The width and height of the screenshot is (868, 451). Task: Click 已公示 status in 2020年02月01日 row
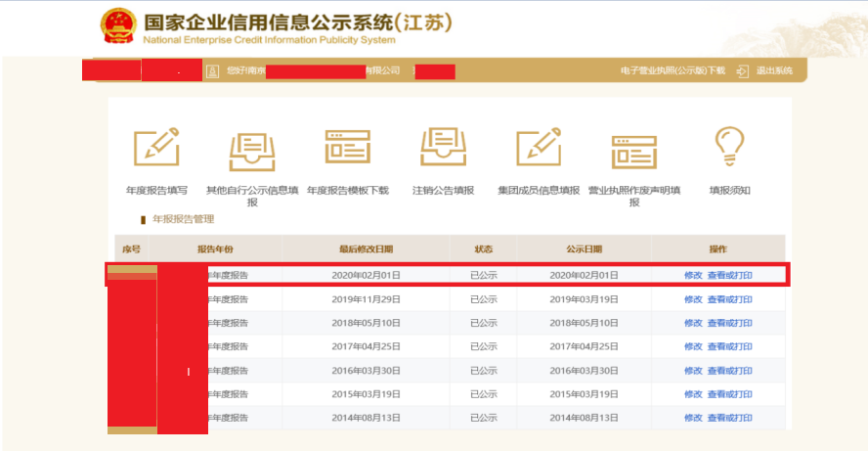(x=484, y=275)
